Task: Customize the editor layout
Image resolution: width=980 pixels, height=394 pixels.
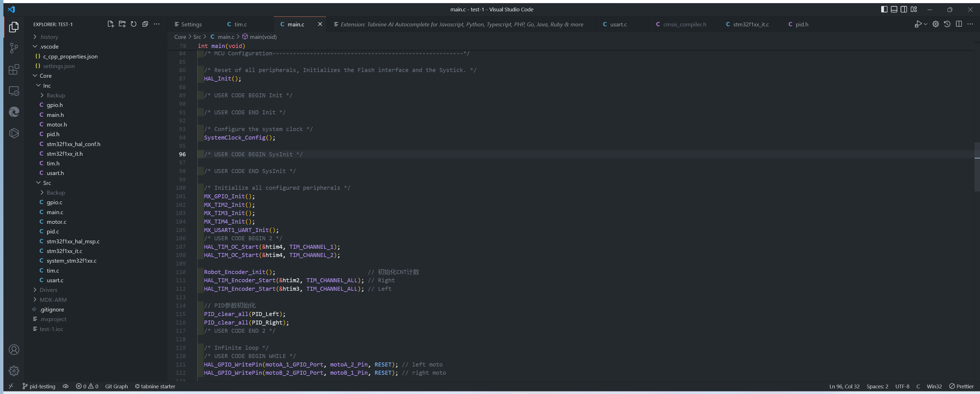Action: pyautogui.click(x=914, y=9)
